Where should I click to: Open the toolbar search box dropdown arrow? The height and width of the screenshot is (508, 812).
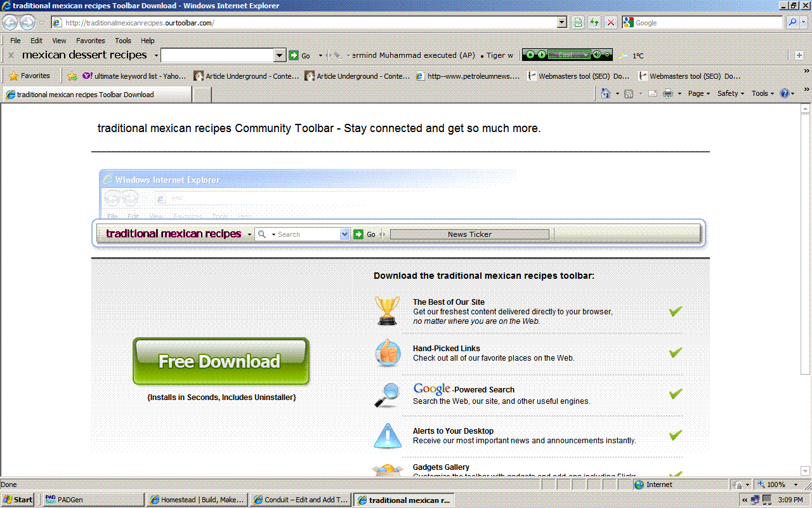(x=280, y=55)
